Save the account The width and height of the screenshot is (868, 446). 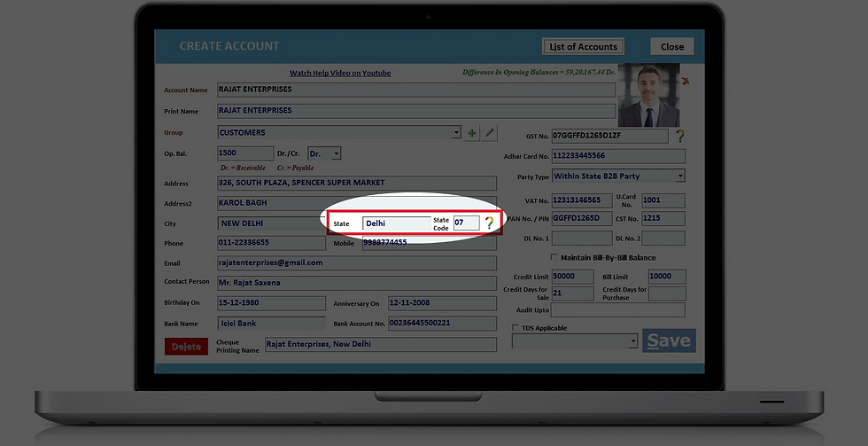669,340
